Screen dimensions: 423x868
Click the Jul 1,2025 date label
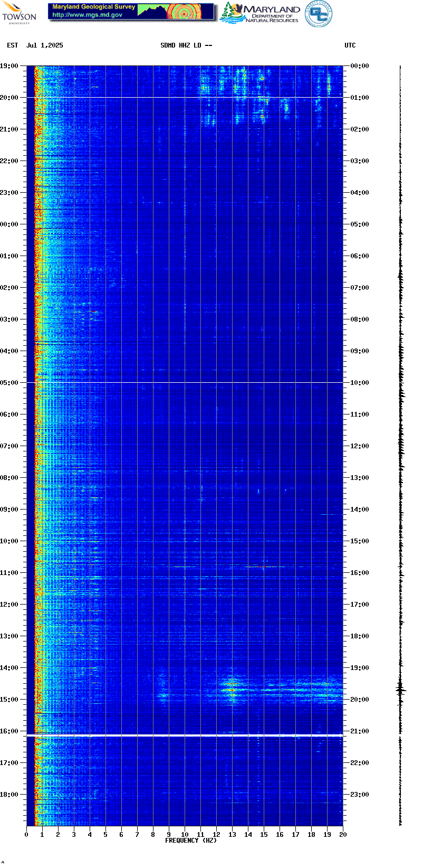(x=44, y=45)
